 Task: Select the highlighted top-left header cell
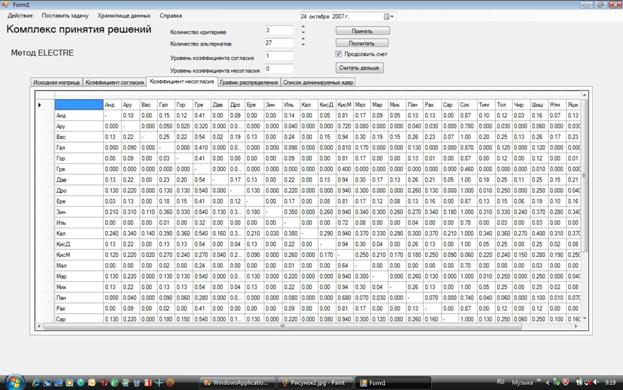point(79,104)
